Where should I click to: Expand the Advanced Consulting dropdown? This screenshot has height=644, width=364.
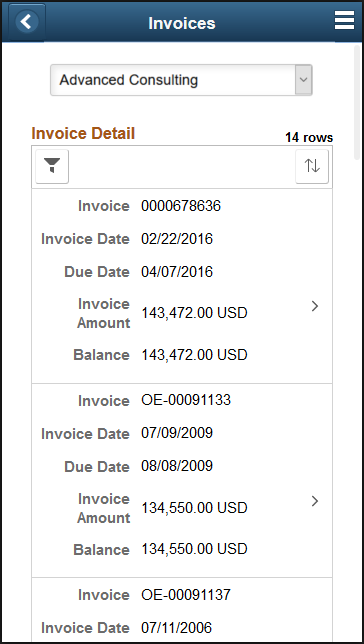click(x=181, y=80)
